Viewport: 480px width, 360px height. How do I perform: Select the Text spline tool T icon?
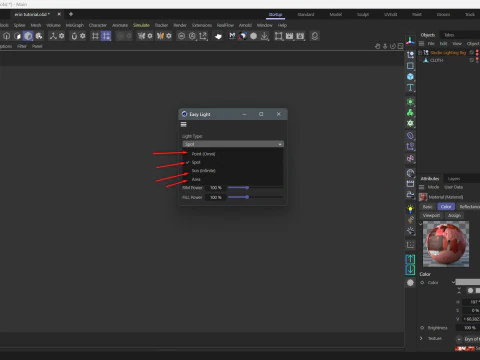pos(410,88)
